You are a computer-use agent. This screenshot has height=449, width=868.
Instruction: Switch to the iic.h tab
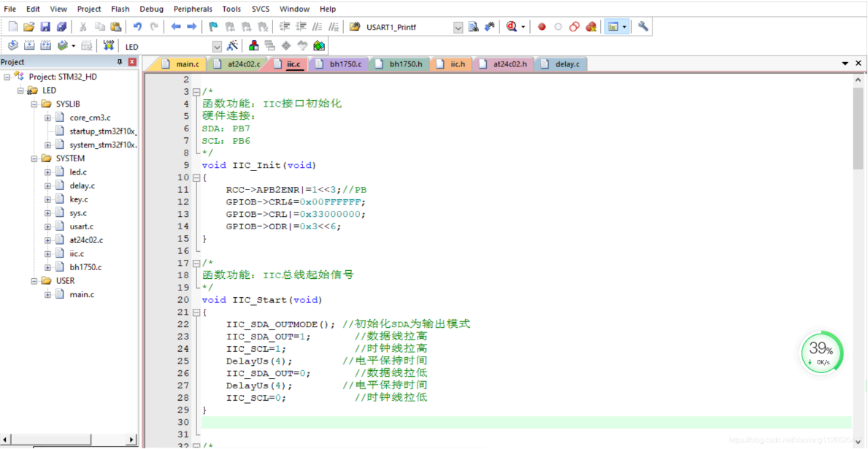[x=450, y=64]
